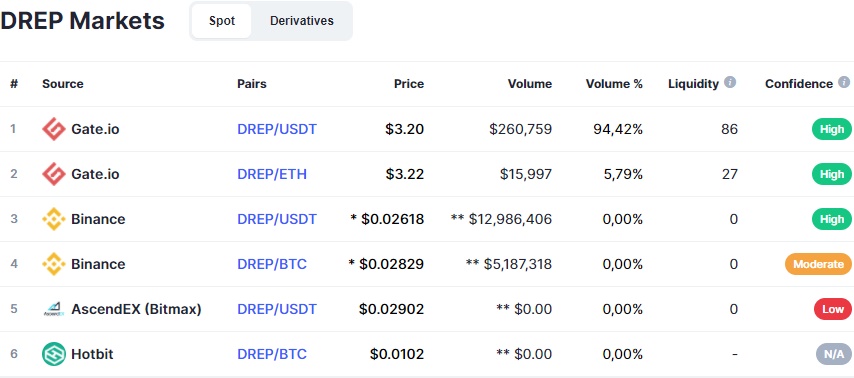Viewport: 854px width, 378px height.
Task: Open the Hotbit DREP/BTC pair link
Action: click(x=272, y=354)
